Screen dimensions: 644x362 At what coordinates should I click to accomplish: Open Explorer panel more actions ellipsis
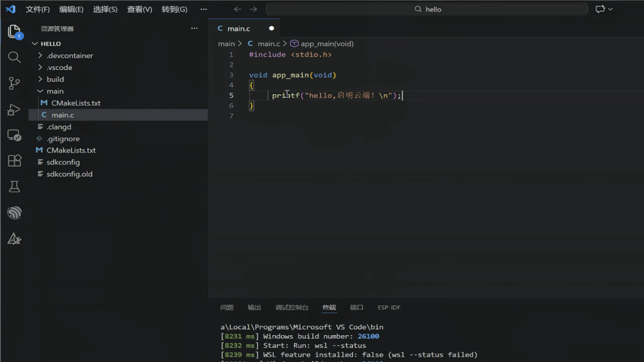click(194, 29)
